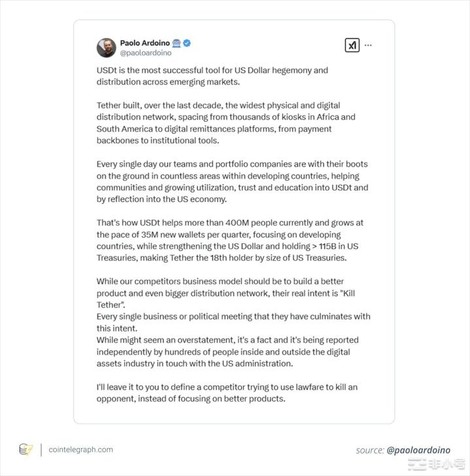Select the "Tether built, over the last decade" paragraph
Image resolution: width=470 pixels, height=476 pixels.
(226, 123)
